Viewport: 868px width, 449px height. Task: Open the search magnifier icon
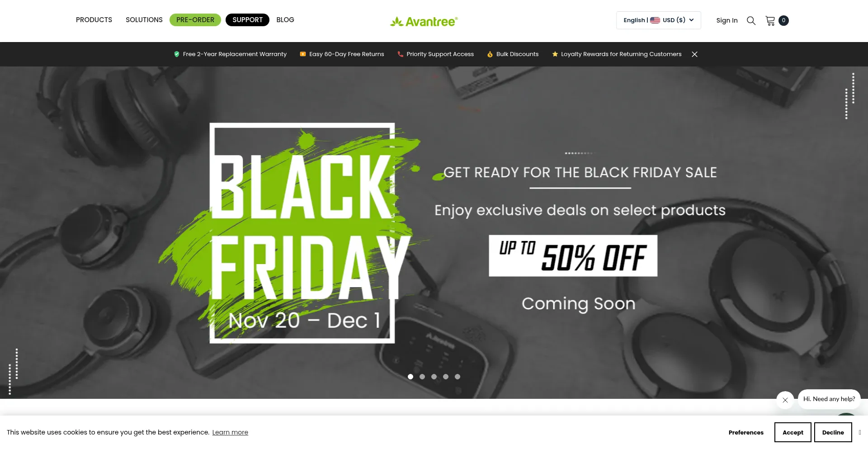tap(751, 20)
